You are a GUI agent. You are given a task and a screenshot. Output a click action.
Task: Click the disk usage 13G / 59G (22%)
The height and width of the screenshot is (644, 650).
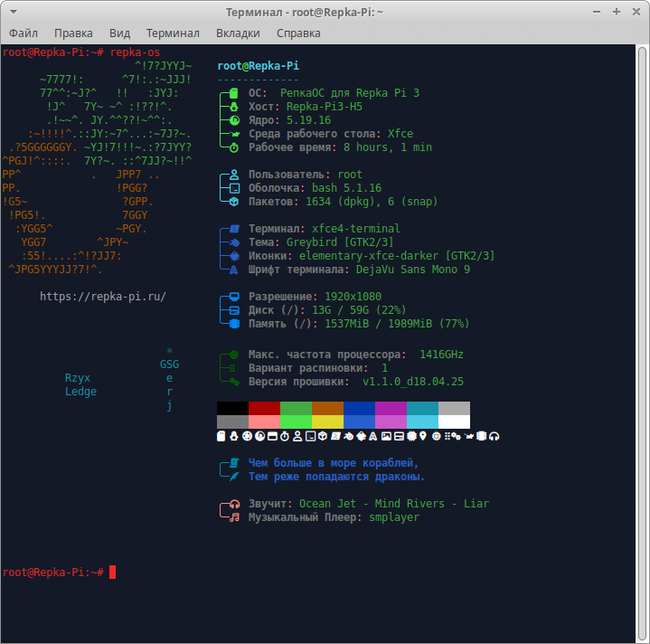(x=359, y=310)
